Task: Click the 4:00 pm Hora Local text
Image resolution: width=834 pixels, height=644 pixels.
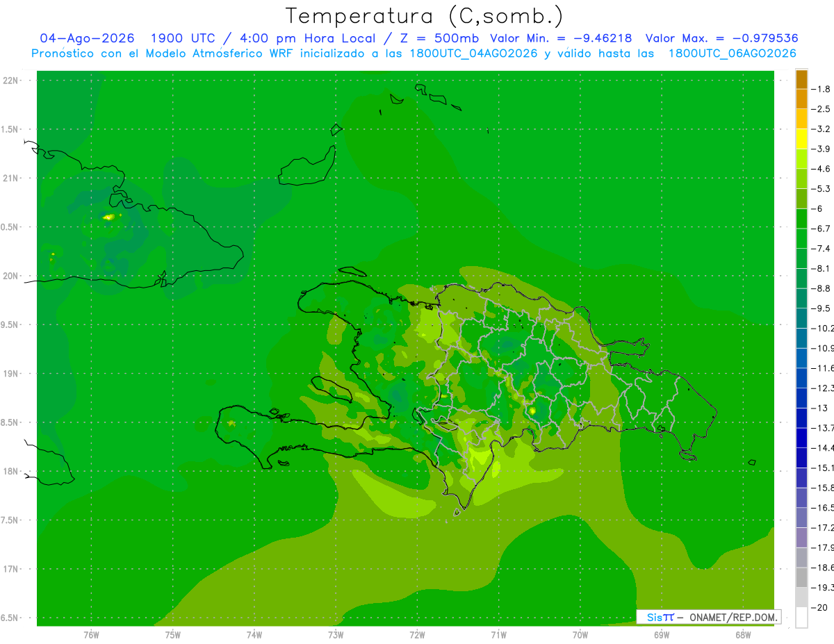Action: point(307,38)
